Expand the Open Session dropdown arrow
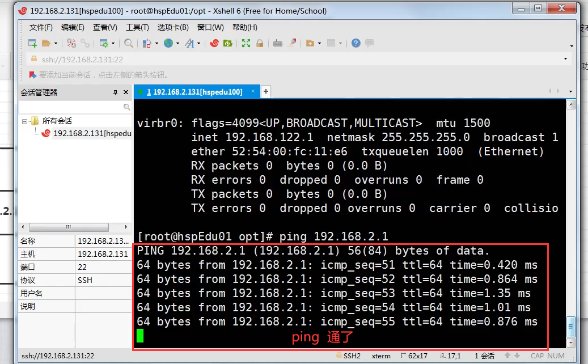Screen dimensions: 588x364 [x=56, y=44]
